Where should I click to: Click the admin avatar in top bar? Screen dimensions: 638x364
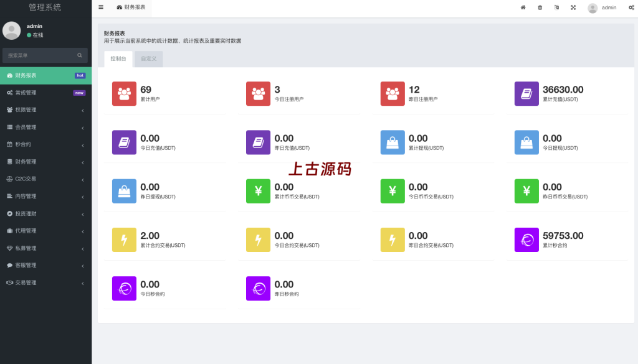click(x=593, y=7)
